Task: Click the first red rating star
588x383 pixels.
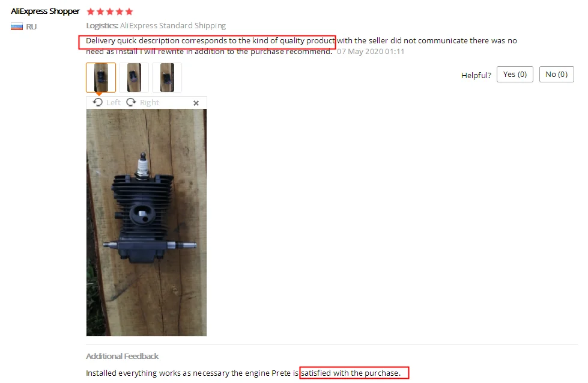Action: [x=90, y=11]
